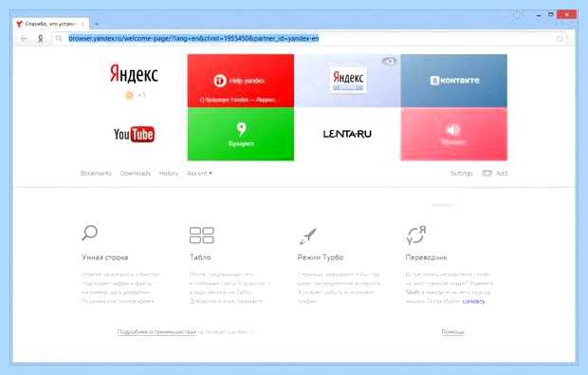Open the ВКонтакте tile
Screen dimensions: 588x375
tap(453, 81)
